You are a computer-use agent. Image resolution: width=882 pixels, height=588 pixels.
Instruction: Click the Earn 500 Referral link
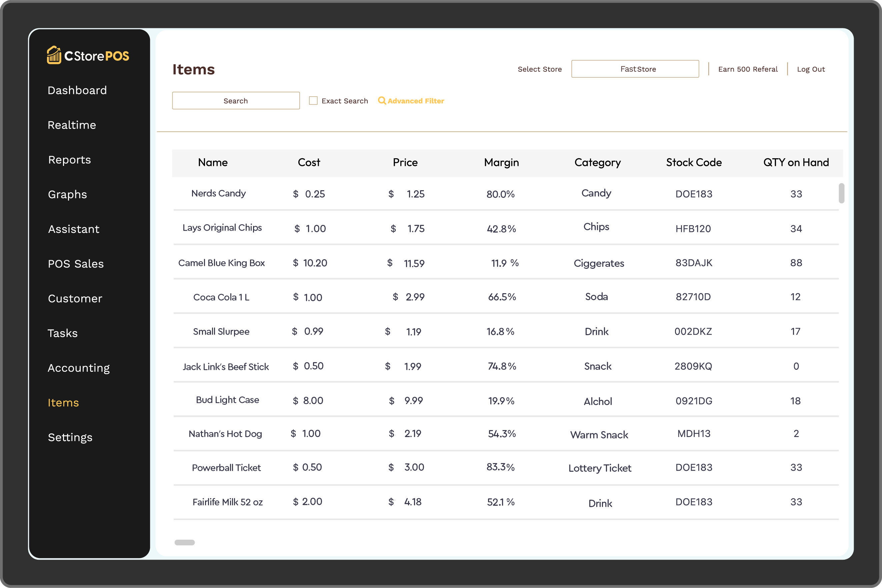click(x=748, y=69)
